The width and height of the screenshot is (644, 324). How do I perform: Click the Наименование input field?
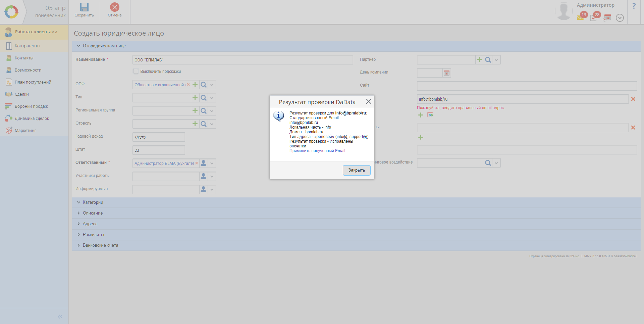[243, 60]
